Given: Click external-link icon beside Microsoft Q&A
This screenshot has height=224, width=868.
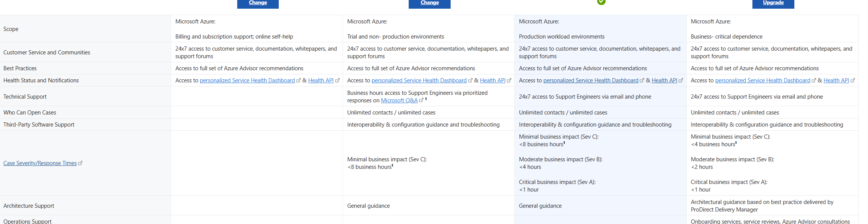Looking at the screenshot, I should pos(421,100).
